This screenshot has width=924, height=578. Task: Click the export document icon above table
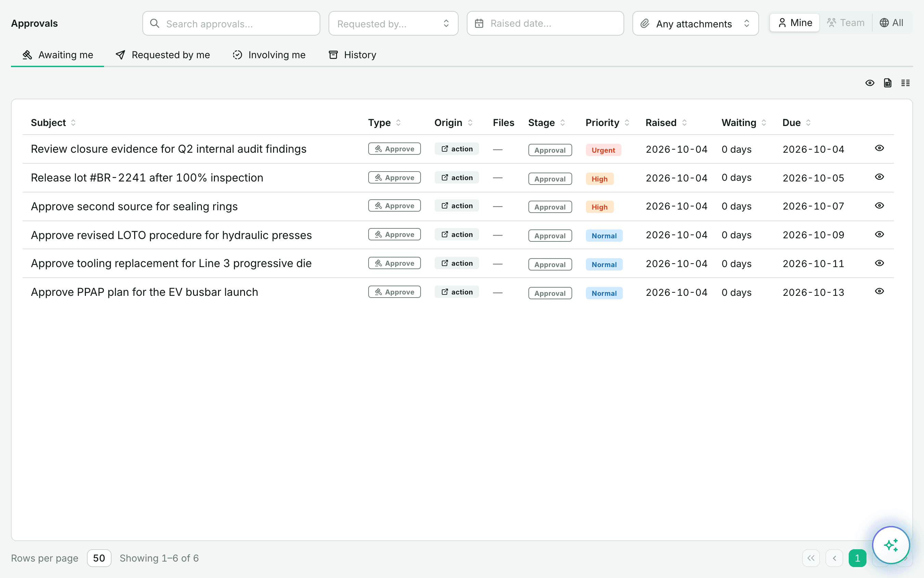(x=887, y=83)
